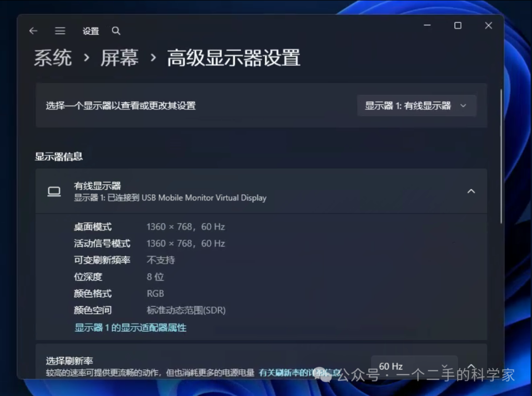
Task: Click the 高级显示器设置 page title
Action: tap(234, 58)
